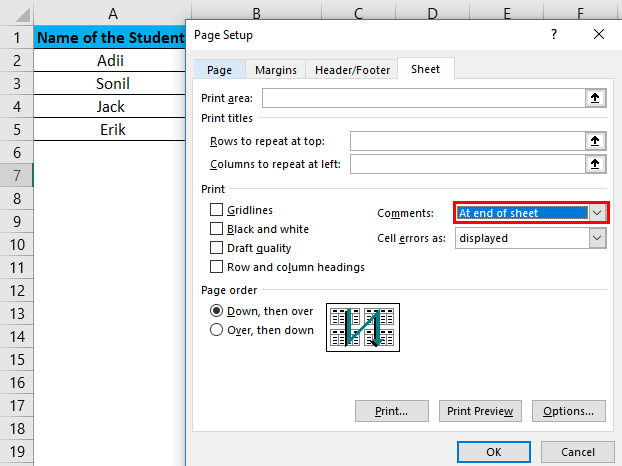
Task: Expand the Cell errors as dropdown
Action: (597, 238)
